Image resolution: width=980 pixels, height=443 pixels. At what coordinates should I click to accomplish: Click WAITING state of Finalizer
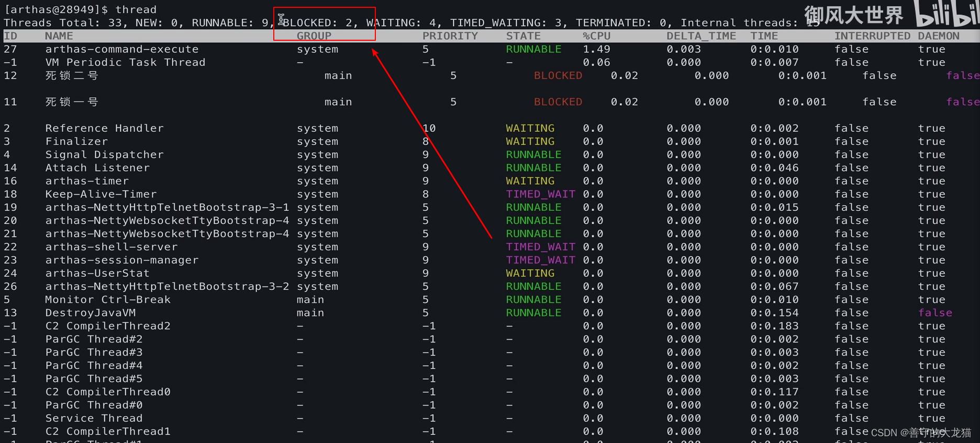[x=530, y=141]
